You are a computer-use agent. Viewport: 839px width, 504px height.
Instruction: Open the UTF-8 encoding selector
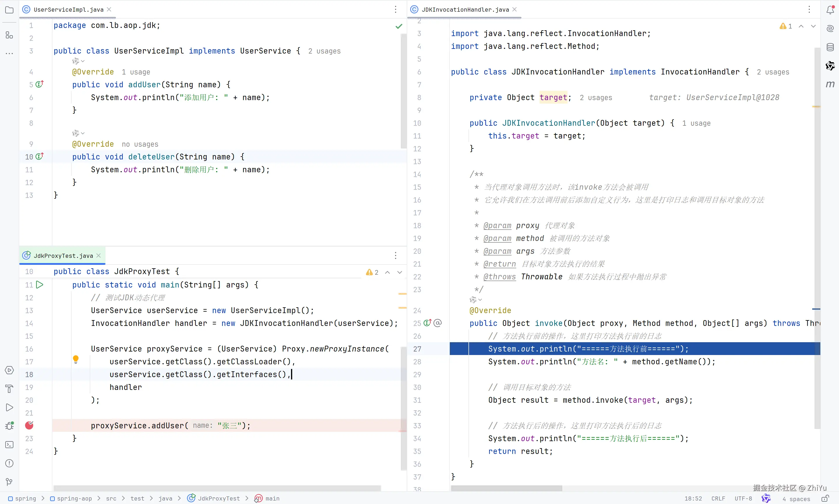tap(743, 498)
